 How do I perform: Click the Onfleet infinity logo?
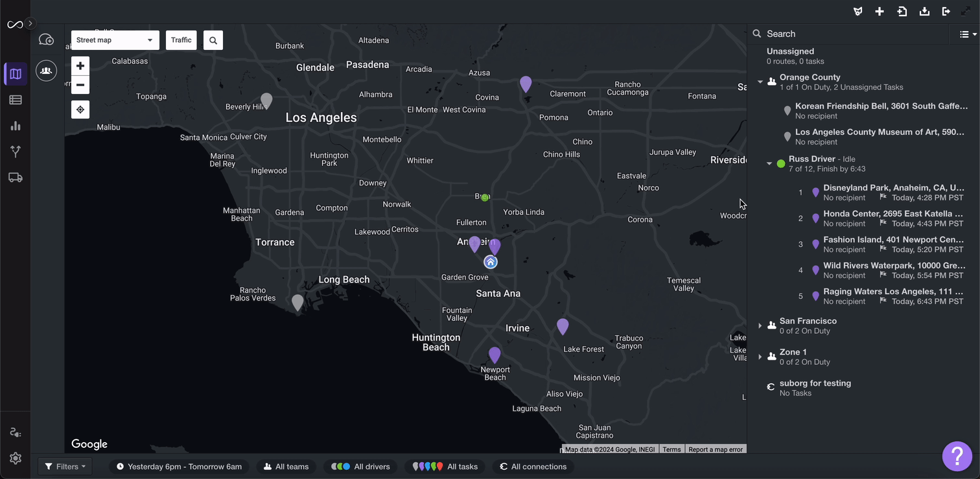coord(14,25)
